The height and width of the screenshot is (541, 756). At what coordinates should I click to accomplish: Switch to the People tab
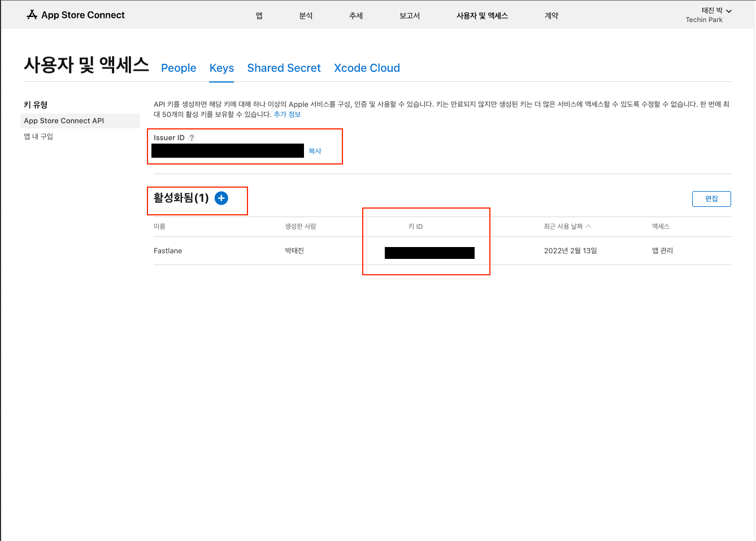click(x=179, y=68)
